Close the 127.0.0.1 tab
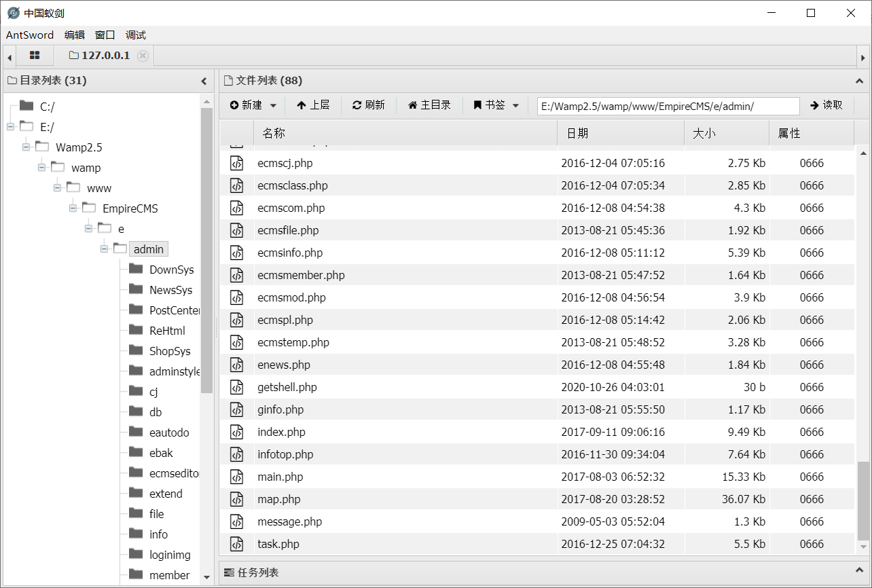Screen dimensions: 872x588 (x=143, y=56)
